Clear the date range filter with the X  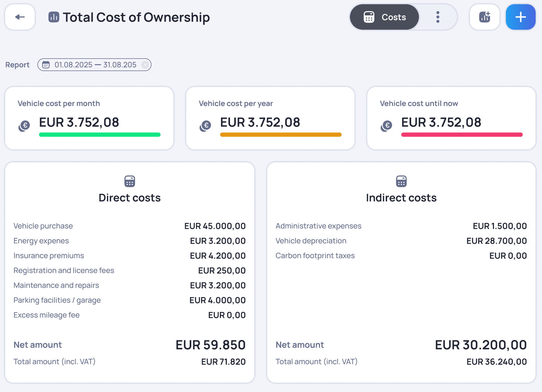click(145, 65)
